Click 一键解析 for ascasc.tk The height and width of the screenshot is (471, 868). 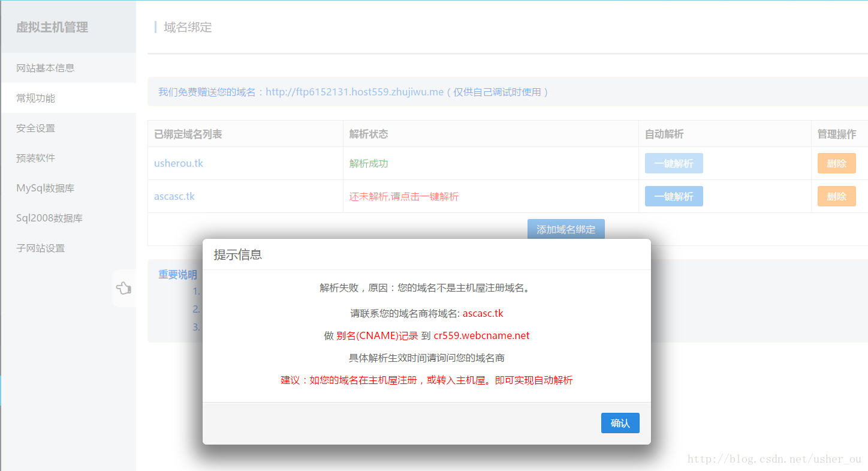tap(674, 196)
